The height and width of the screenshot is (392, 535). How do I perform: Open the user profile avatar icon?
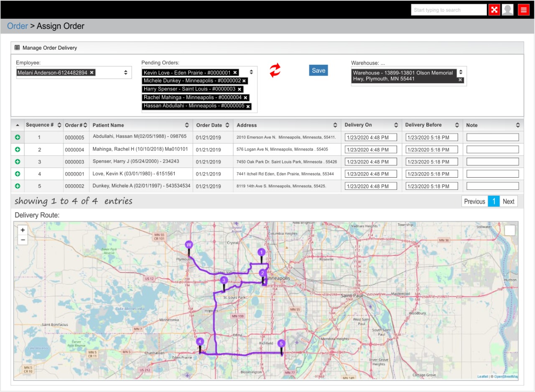coord(507,10)
